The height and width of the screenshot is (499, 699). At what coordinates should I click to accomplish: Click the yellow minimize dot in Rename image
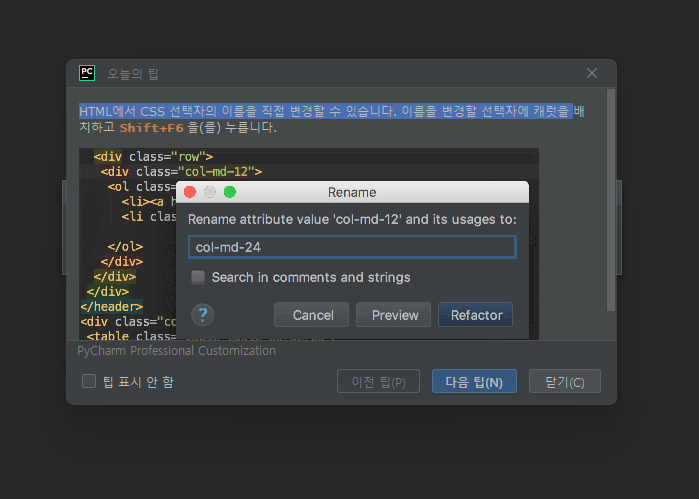tap(210, 192)
